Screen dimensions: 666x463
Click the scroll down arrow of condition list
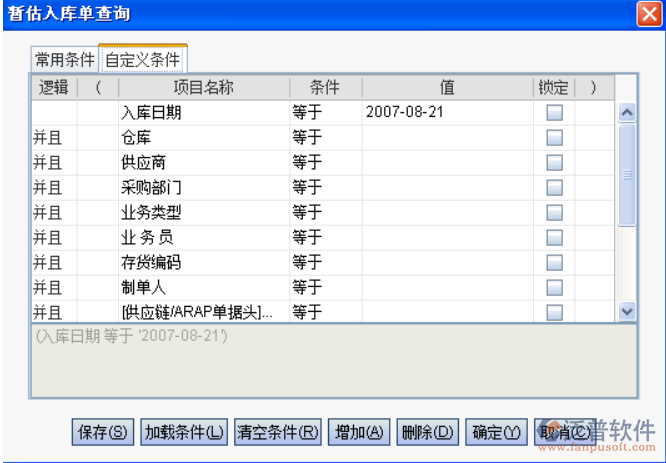pos(628,312)
